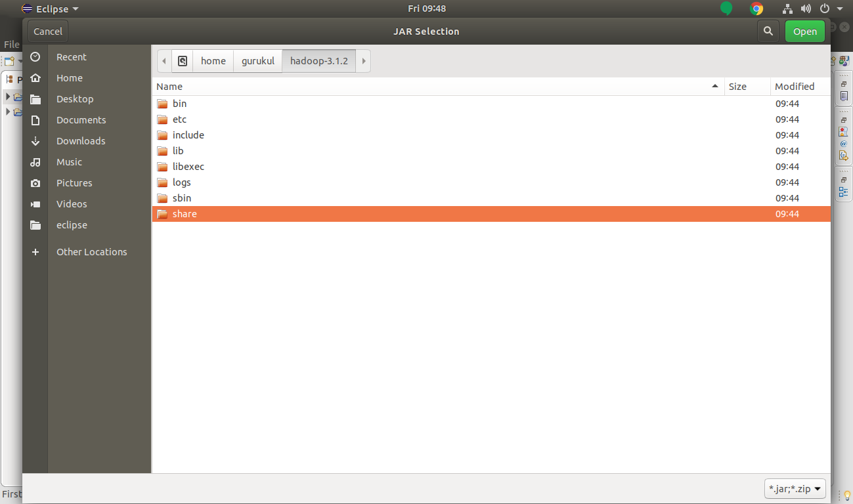Select Videos in the sidebar
This screenshot has width=853, height=504.
coord(87,204)
